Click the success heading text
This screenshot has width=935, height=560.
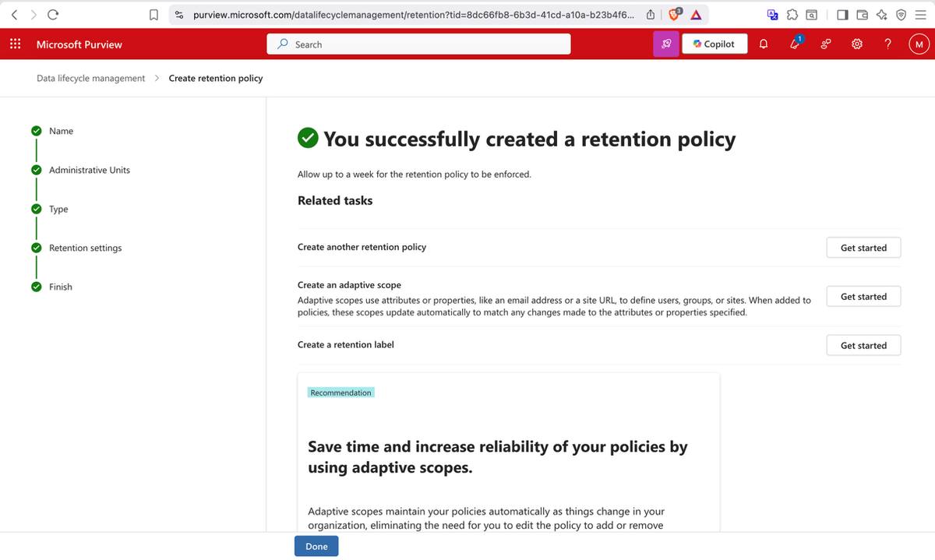[x=529, y=139]
